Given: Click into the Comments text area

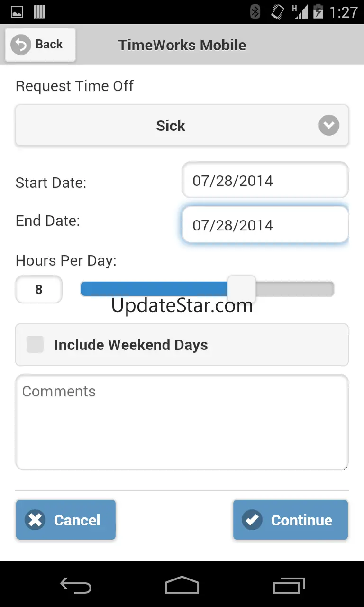Looking at the screenshot, I should 182,422.
